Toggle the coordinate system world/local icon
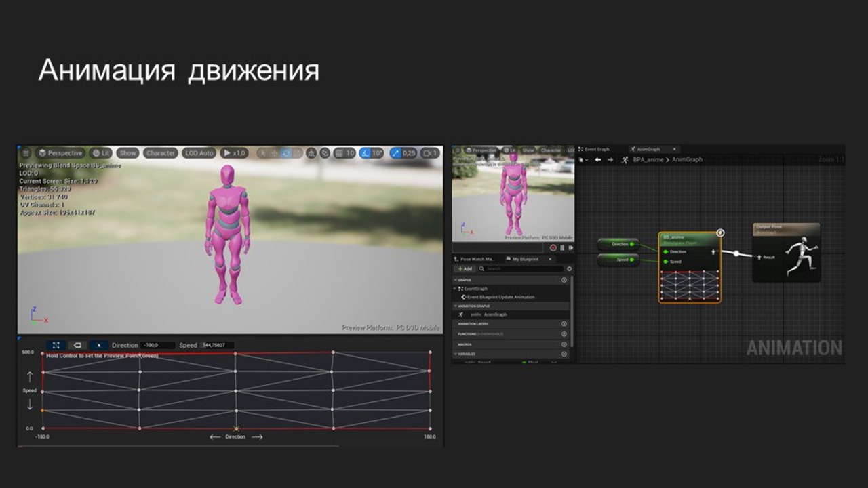This screenshot has width=868, height=488. (x=311, y=153)
